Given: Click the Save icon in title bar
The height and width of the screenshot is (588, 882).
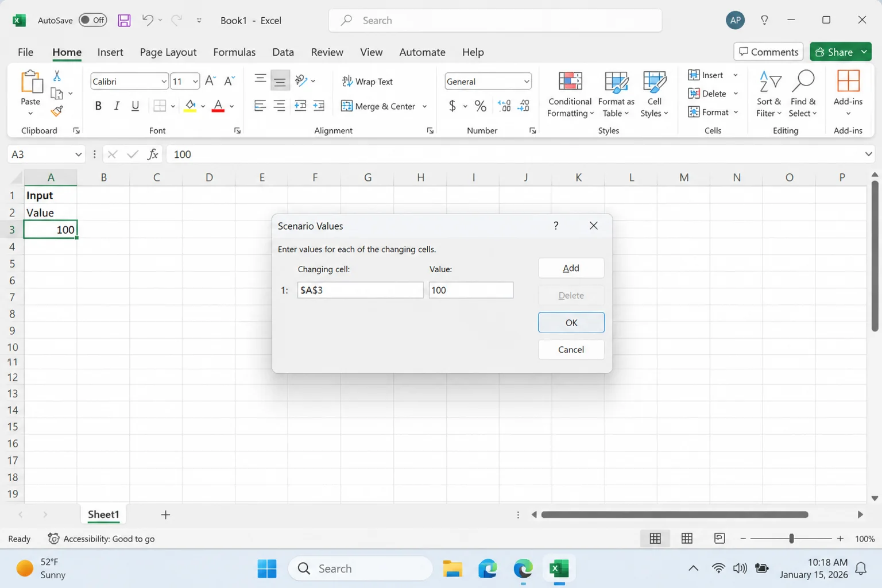Looking at the screenshot, I should 124,21.
